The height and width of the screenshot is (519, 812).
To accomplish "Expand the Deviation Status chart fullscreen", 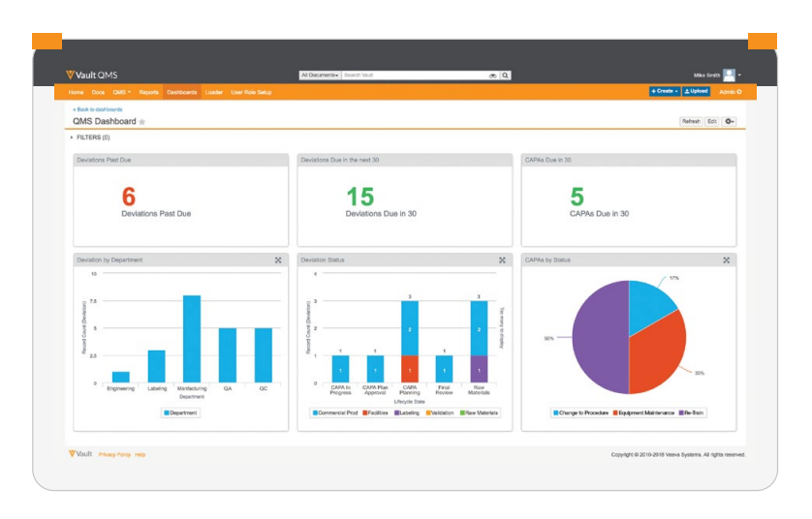I will (502, 259).
